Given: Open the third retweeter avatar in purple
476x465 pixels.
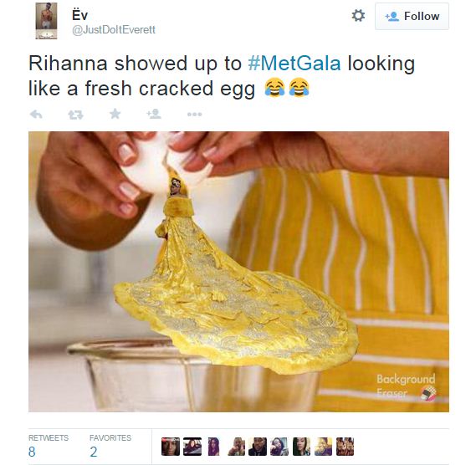Looking at the screenshot, I should (214, 447).
